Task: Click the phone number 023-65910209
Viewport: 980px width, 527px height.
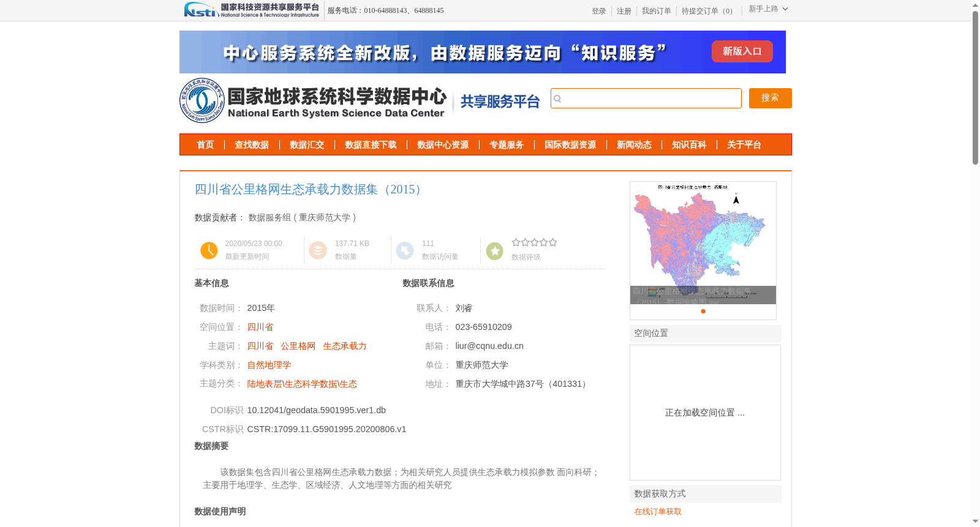Action: [x=483, y=327]
